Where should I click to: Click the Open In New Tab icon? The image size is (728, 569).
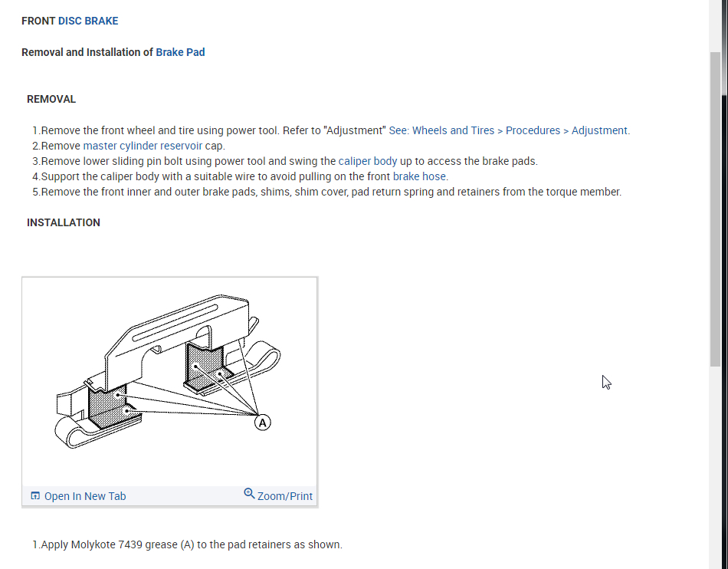click(35, 495)
